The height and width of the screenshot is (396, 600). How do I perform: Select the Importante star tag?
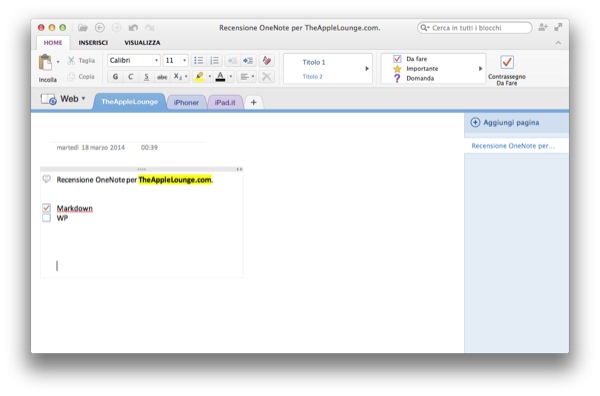[416, 68]
